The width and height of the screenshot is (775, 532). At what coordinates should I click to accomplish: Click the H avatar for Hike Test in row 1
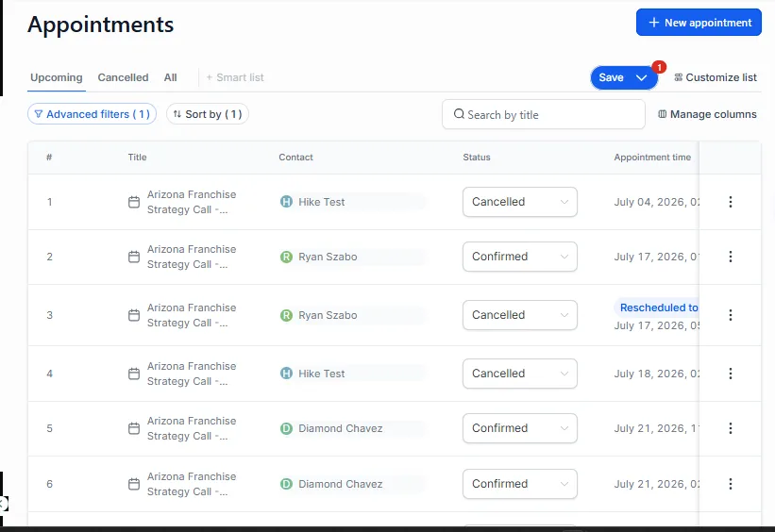click(x=286, y=202)
